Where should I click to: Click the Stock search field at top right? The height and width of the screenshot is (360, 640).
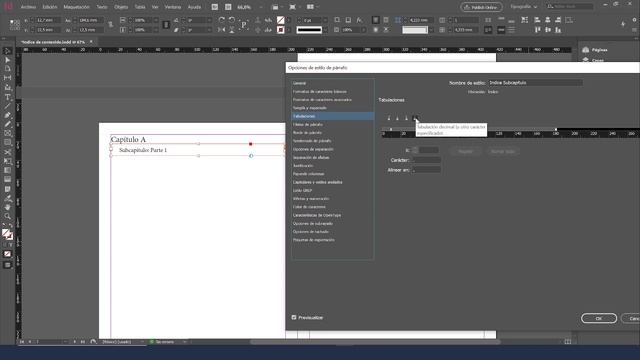[x=570, y=7]
